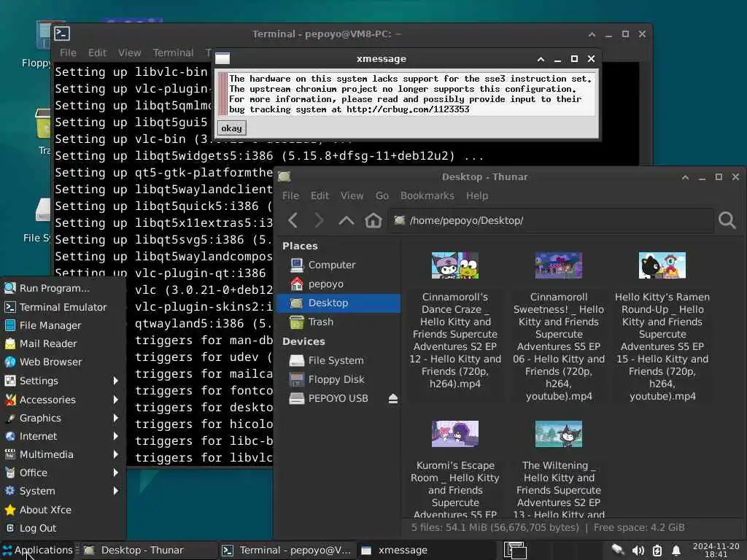Expand Settings submenu
Image resolution: width=747 pixels, height=560 pixels.
click(x=63, y=381)
